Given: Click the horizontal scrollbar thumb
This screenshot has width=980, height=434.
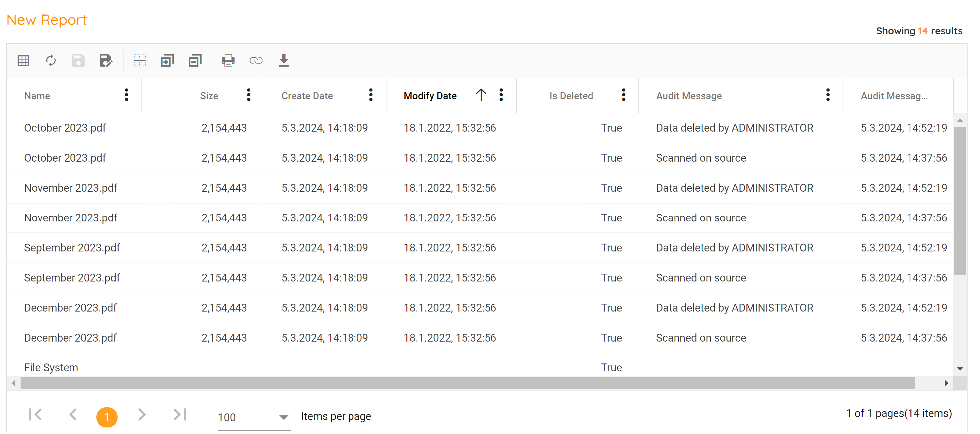Looking at the screenshot, I should pos(467,383).
